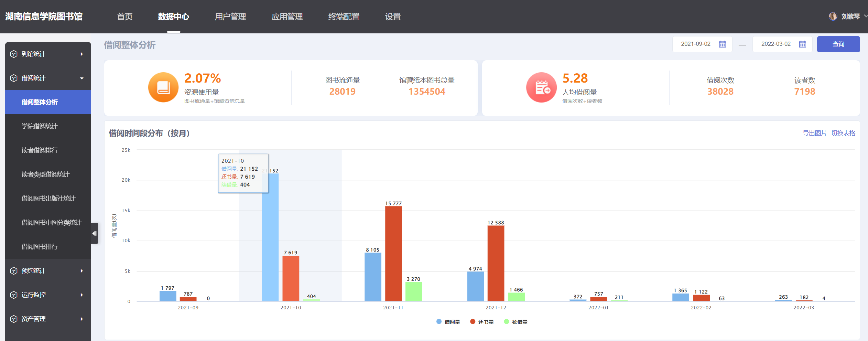Click the 2021-11 red 还书量 bar
The width and height of the screenshot is (868, 341).
pos(393,254)
